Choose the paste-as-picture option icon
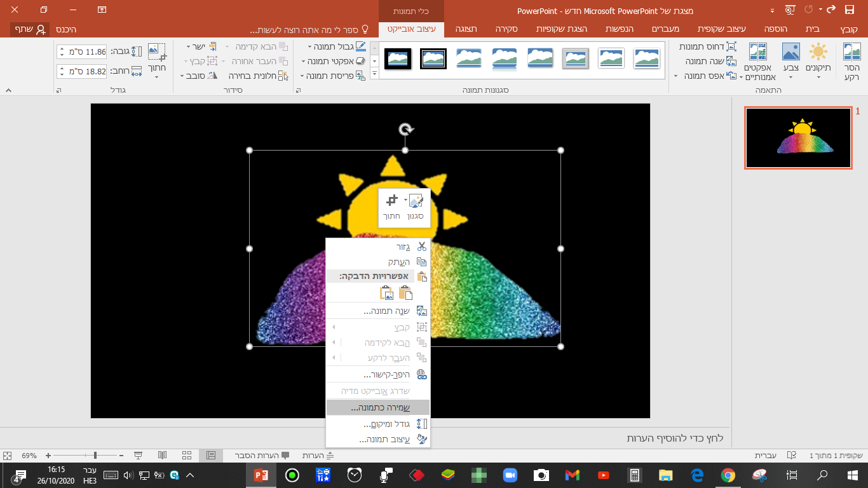The height and width of the screenshot is (488, 868). pos(386,293)
